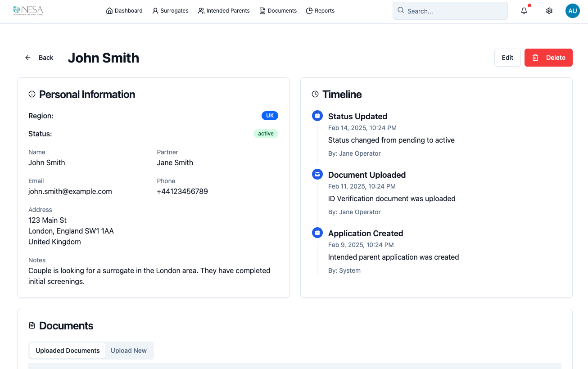Click 'Feb 14, 2025, 10:24 PM' timestamp
588x369 pixels.
tap(362, 128)
